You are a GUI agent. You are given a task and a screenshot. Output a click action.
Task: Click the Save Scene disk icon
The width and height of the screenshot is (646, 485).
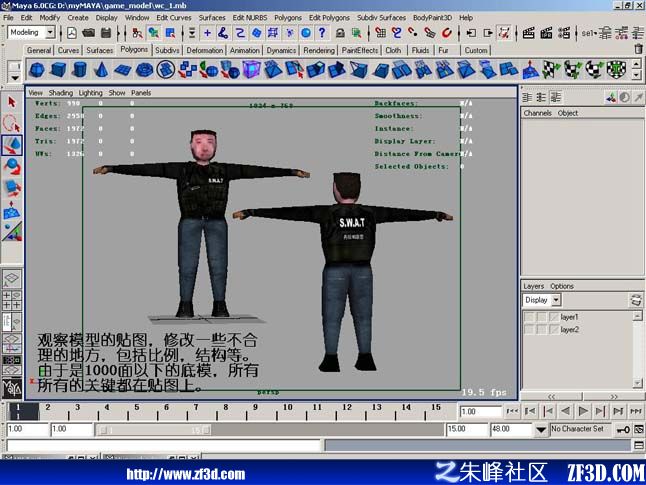pos(106,33)
